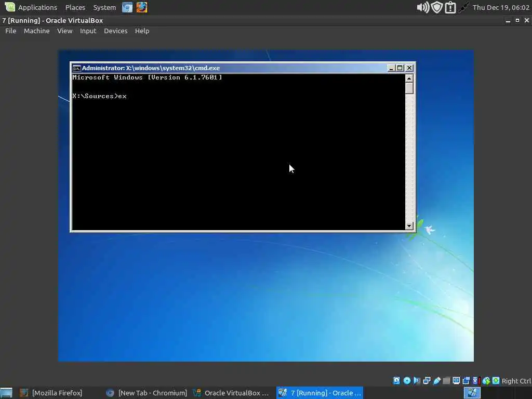Viewport: 532px width, 399px height.
Task: Open the VirtualBox File menu
Action: click(10, 31)
